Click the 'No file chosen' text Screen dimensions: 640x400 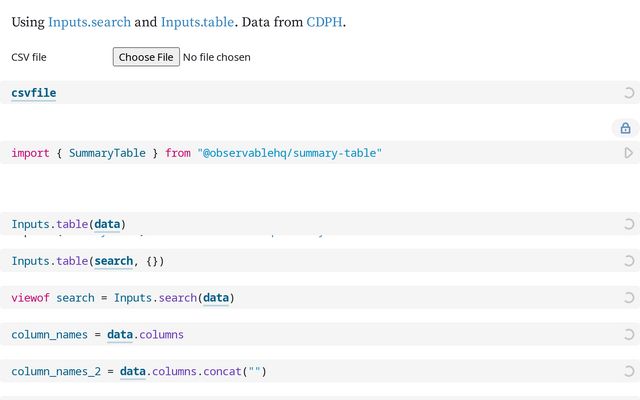click(217, 57)
